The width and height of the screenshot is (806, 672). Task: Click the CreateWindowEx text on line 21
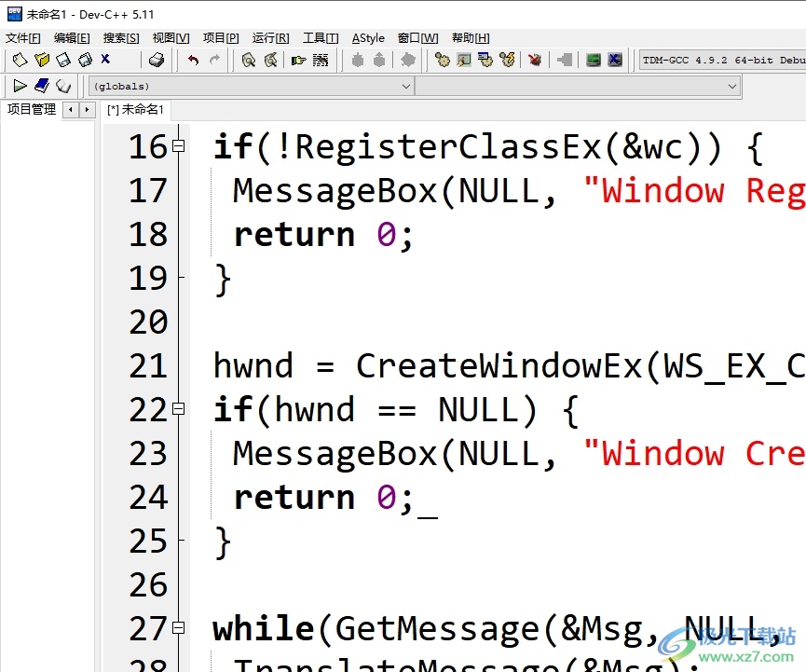pyautogui.click(x=499, y=366)
